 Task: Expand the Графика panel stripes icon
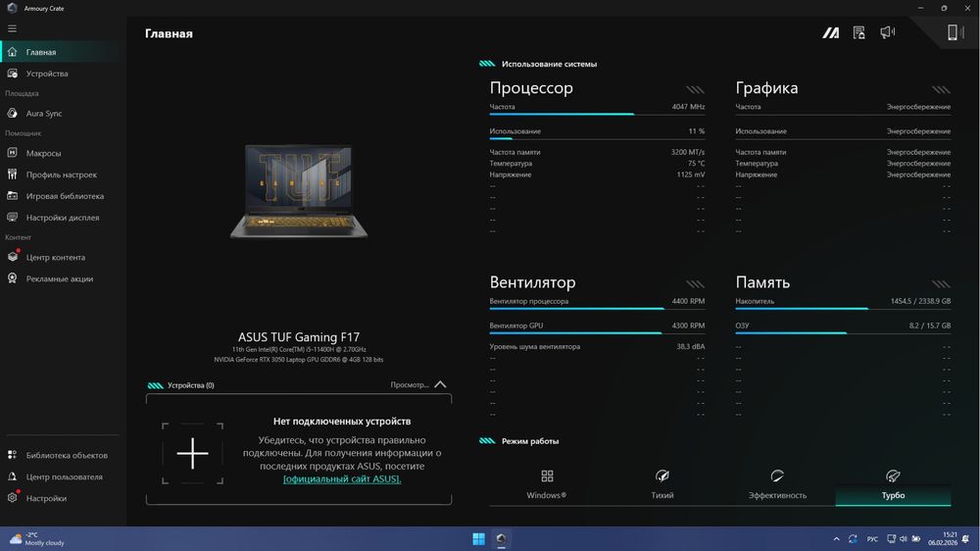tap(941, 89)
